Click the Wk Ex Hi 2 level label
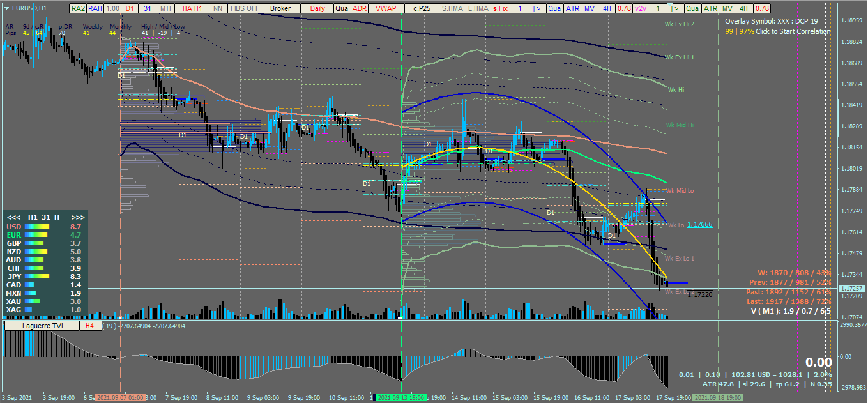This screenshot has height=403, width=868. (x=680, y=24)
